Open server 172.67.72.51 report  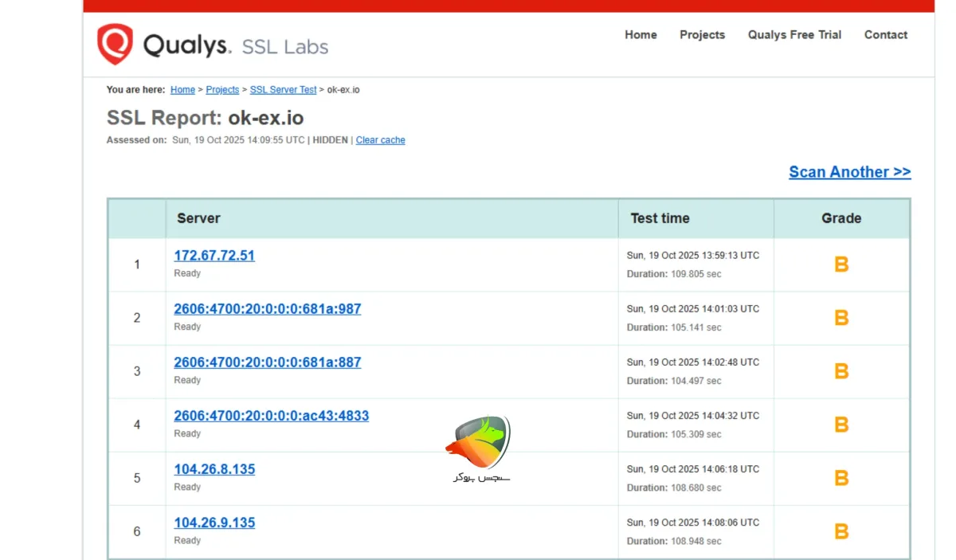(214, 256)
